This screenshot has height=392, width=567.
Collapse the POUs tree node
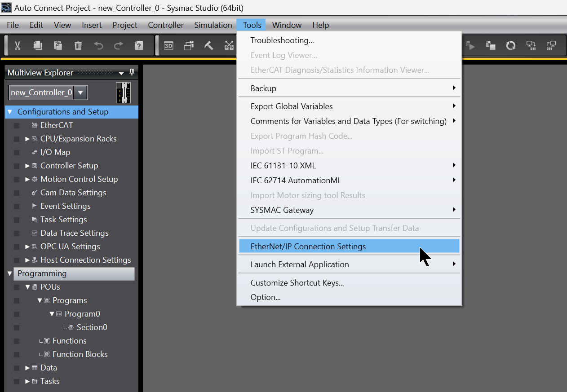click(x=27, y=287)
